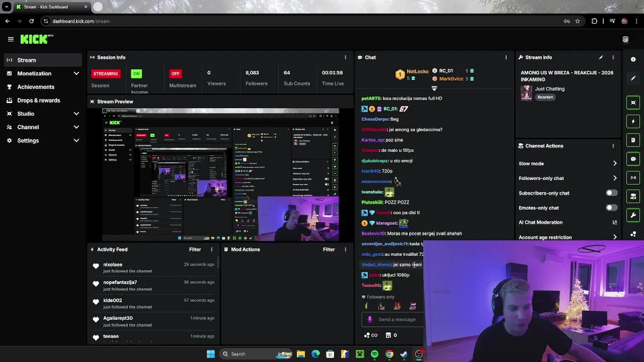Open Stream info three-dot options

click(x=613, y=57)
